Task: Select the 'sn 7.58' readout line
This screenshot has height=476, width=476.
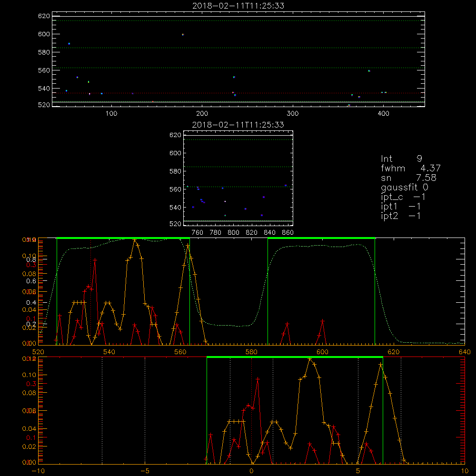Action: pyautogui.click(x=408, y=178)
